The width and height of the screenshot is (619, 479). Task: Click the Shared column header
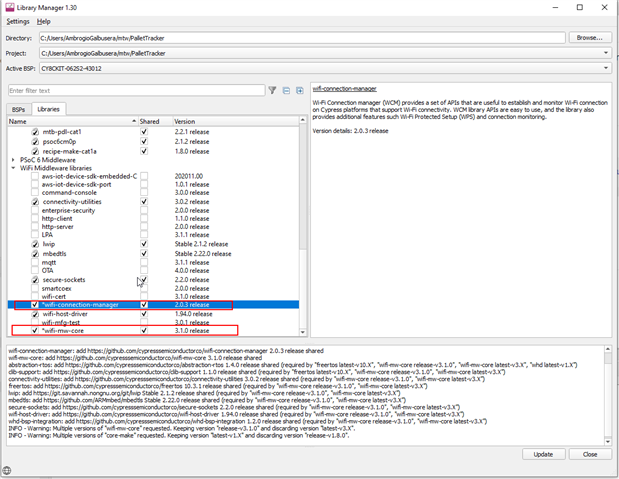[156, 121]
